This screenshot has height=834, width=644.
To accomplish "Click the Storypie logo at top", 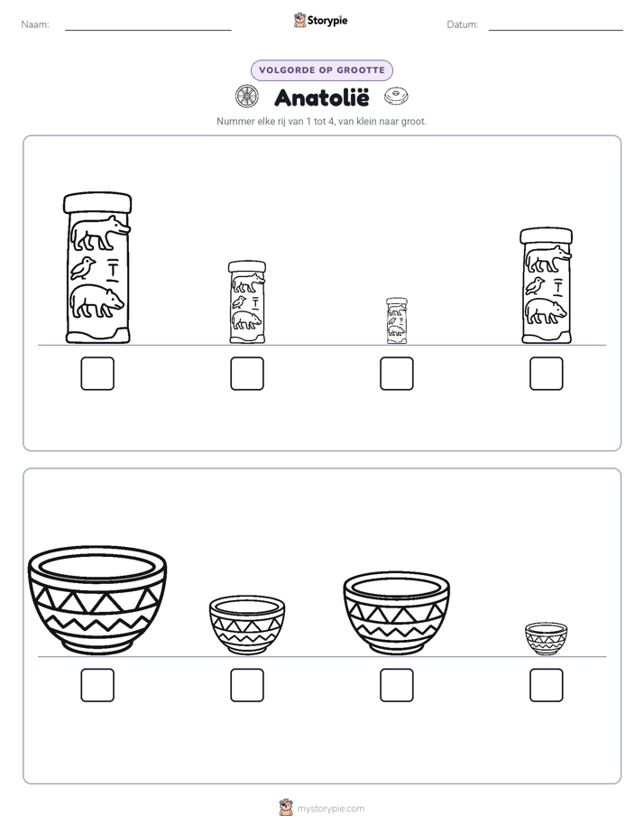I will tap(321, 20).
